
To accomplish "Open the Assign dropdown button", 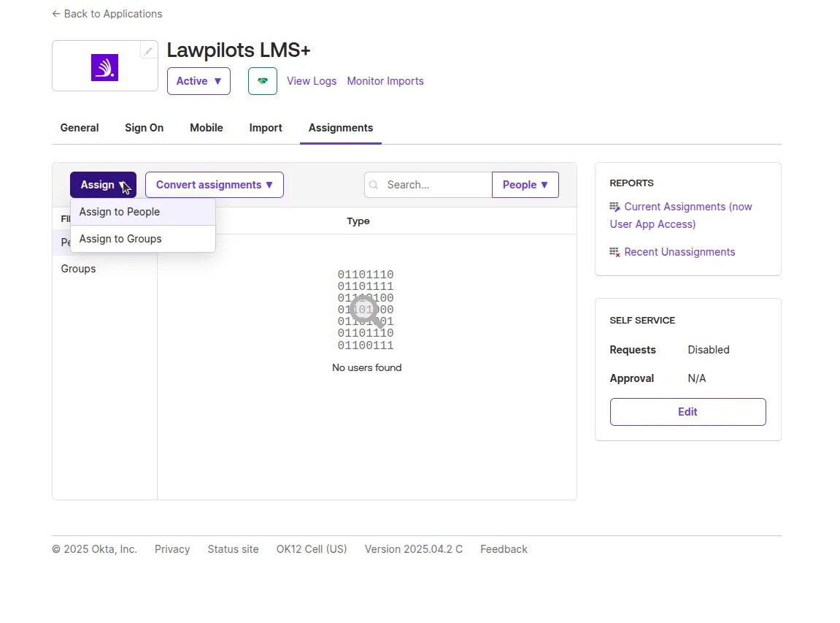I will tap(103, 185).
